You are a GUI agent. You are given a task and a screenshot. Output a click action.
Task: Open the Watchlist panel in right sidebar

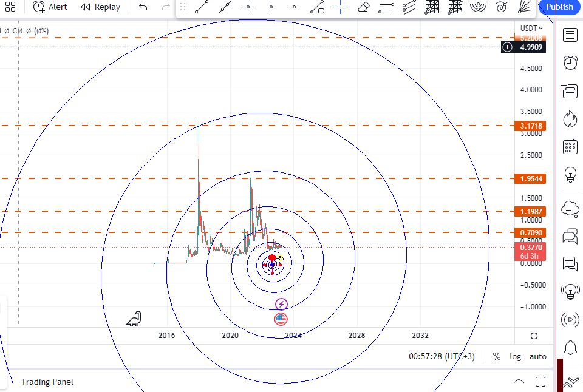click(x=570, y=35)
